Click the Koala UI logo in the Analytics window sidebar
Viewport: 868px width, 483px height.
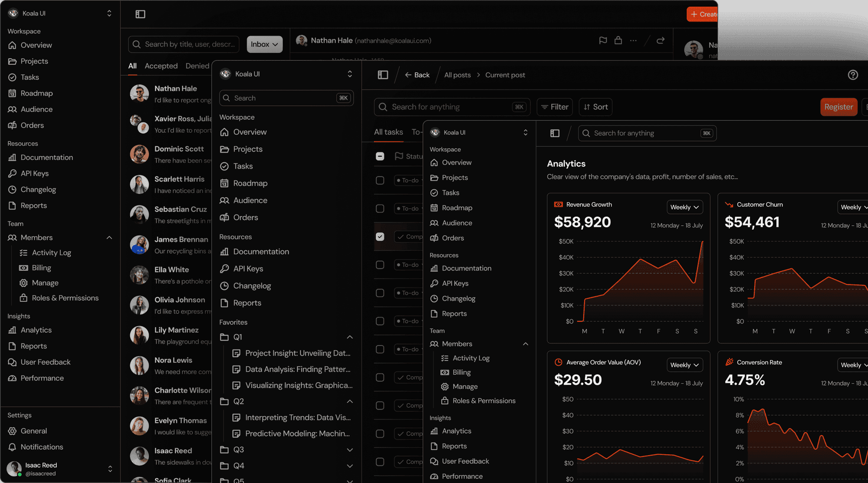[435, 132]
